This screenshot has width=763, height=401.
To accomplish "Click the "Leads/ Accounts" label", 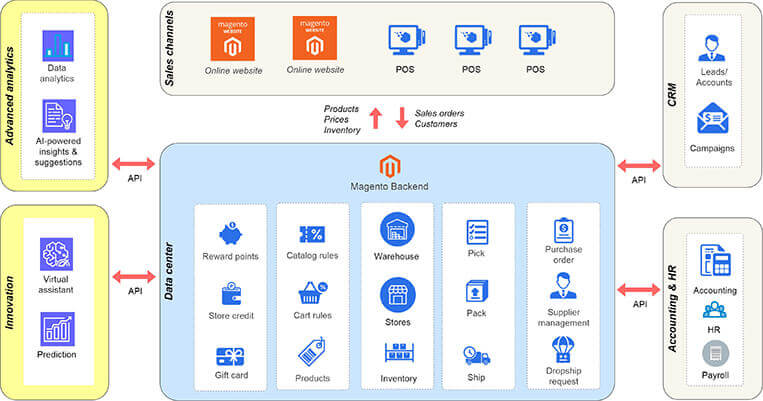I will pos(714,77).
